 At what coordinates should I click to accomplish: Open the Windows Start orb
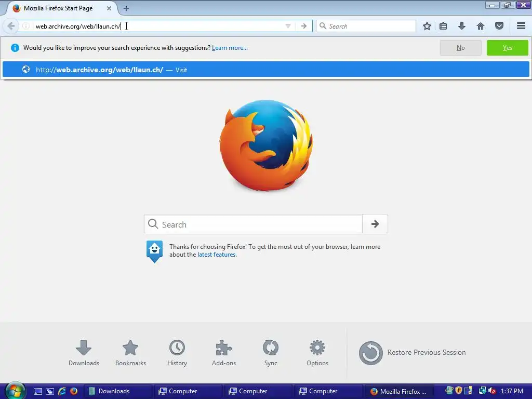[x=14, y=391]
